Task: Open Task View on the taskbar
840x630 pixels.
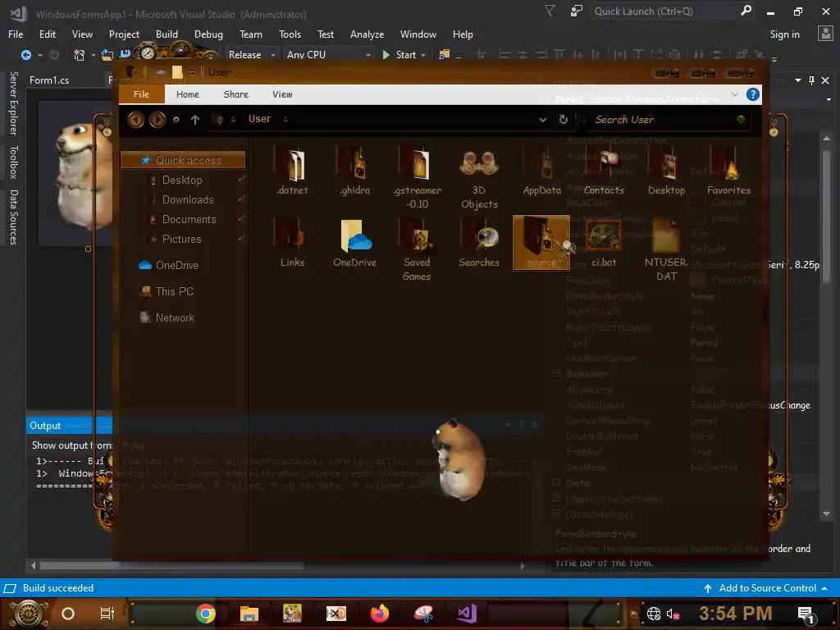Action: tap(107, 614)
